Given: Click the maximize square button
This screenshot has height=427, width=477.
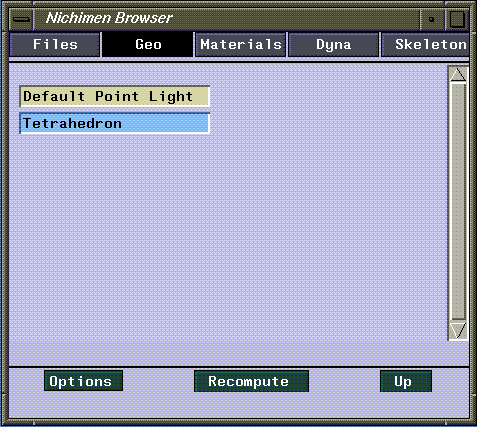Looking at the screenshot, I should pyautogui.click(x=457, y=19).
